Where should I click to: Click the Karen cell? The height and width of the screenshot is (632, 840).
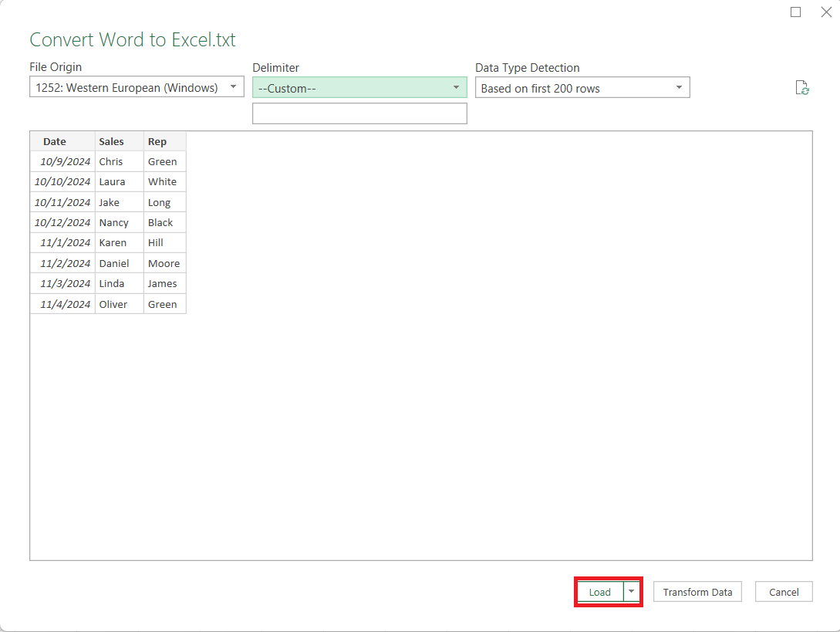pos(120,243)
